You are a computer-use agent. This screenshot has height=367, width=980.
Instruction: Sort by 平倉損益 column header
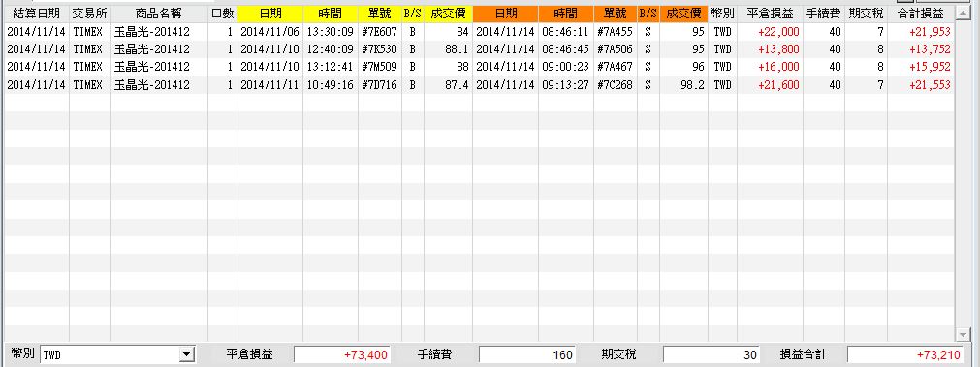pyautogui.click(x=770, y=14)
